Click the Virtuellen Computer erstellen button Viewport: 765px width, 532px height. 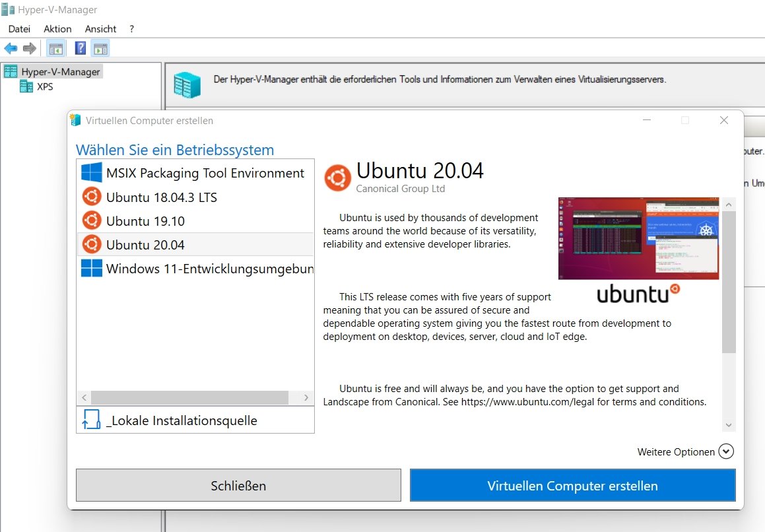point(572,485)
